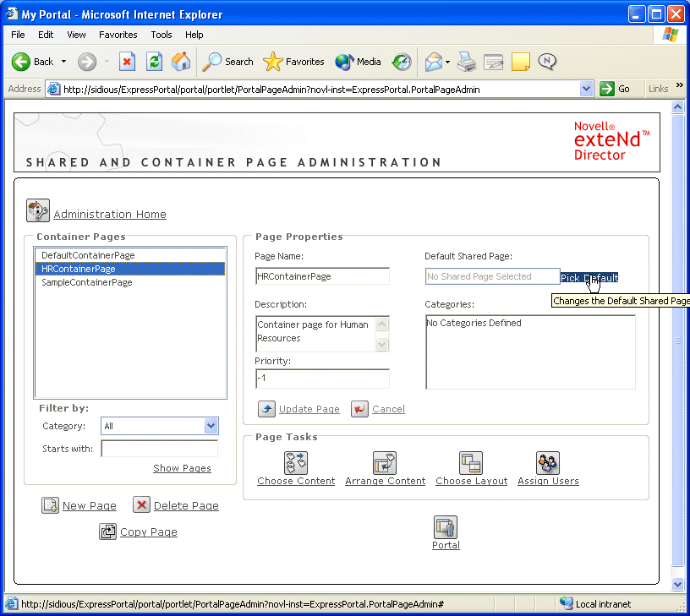Open the Tools menu

tap(162, 35)
